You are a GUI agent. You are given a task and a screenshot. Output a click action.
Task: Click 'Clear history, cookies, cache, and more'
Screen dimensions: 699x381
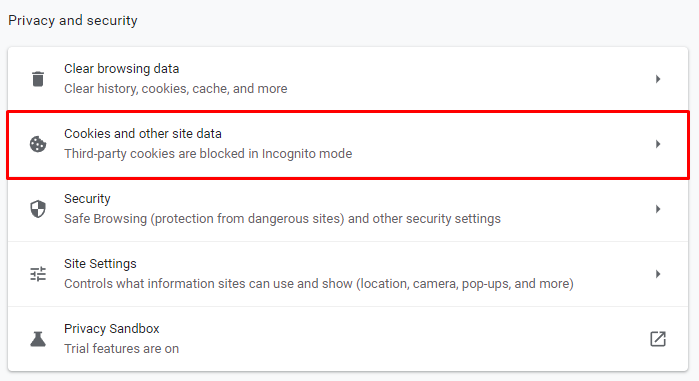pos(176,89)
